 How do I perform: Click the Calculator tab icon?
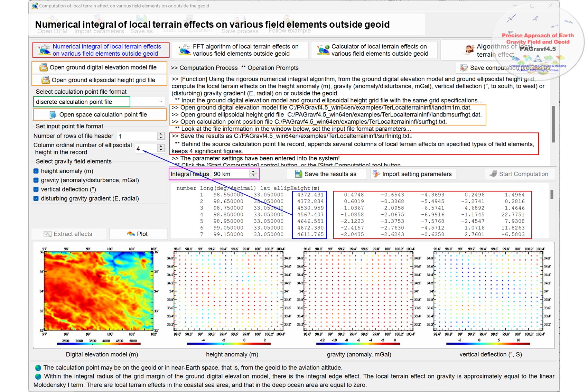[323, 50]
